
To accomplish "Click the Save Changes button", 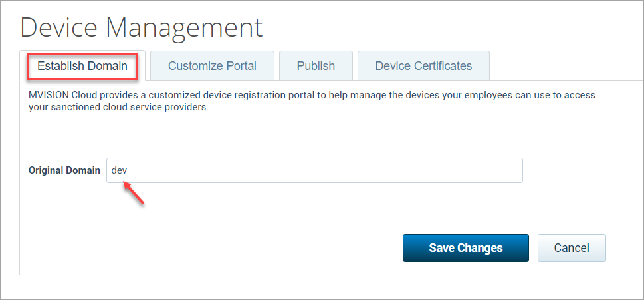I will coord(465,248).
